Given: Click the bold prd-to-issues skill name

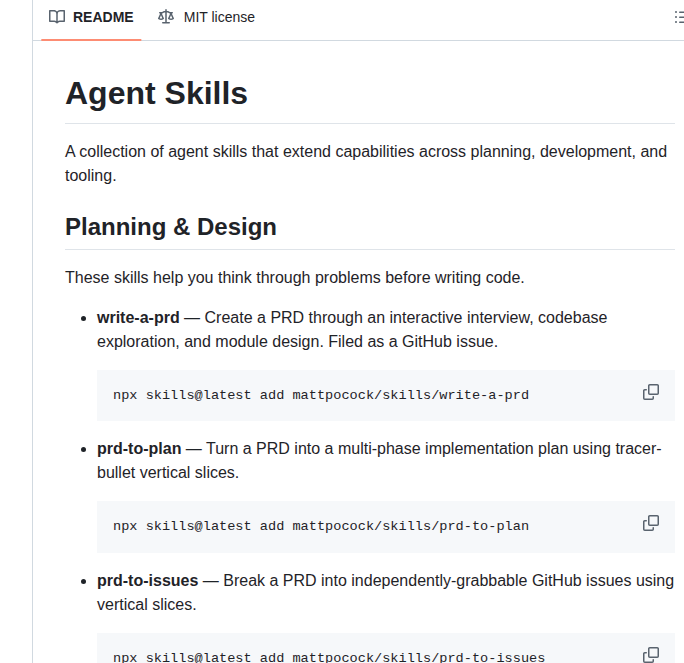Looking at the screenshot, I should [147, 580].
